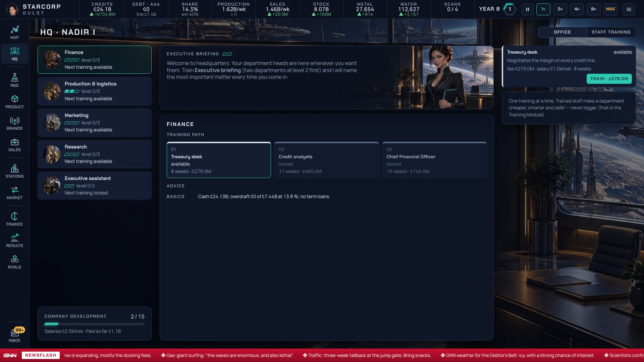This screenshot has width=644, height=362.
Task: Open the Product cube icon
Action: coord(14,102)
